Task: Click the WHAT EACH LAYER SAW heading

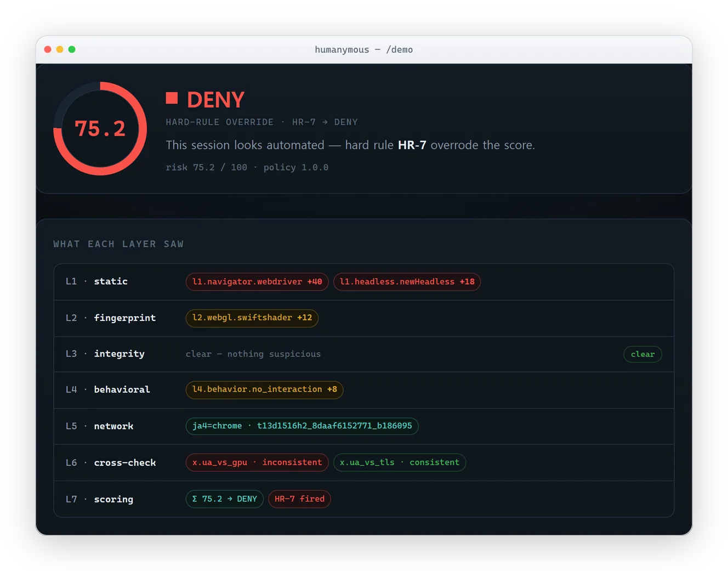Action: (x=118, y=244)
